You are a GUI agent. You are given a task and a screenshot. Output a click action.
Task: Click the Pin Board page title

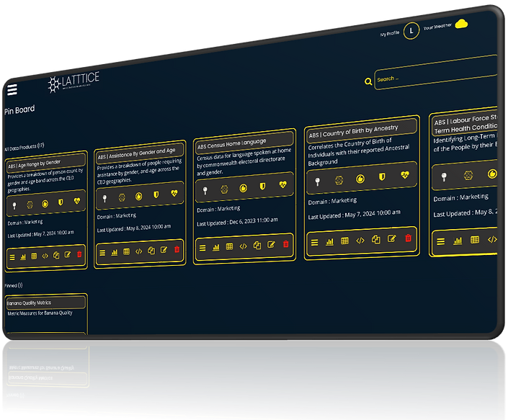(19, 110)
